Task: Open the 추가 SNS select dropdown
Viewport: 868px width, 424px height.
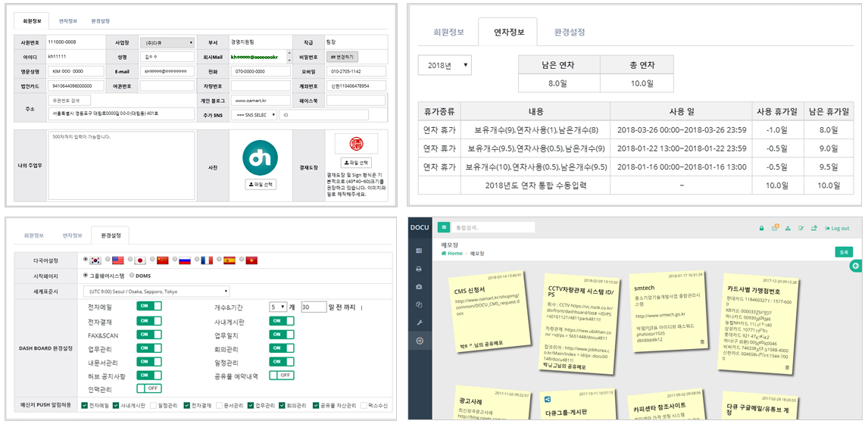Action: point(253,114)
